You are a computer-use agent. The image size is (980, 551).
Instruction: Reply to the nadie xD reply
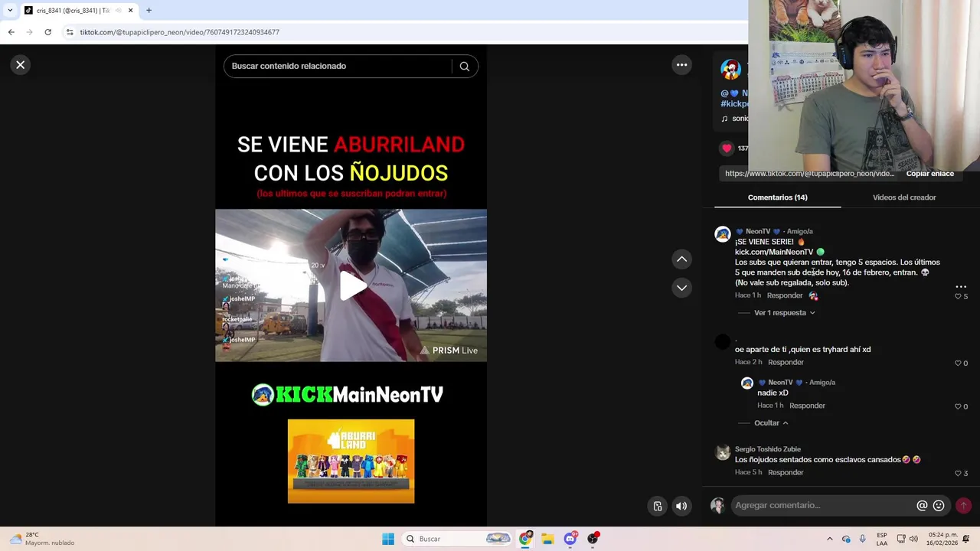click(807, 406)
